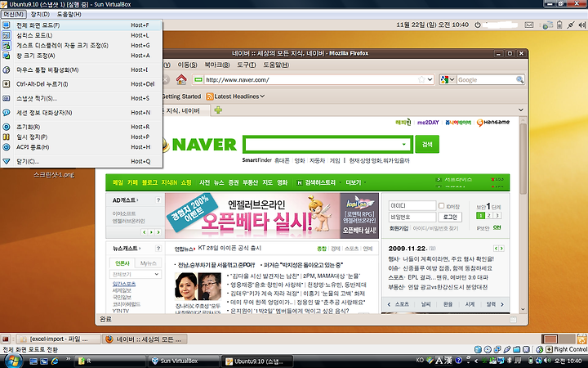This screenshot has height=368, width=588.
Task: Go to Naver 메일 in green bar
Action: pyautogui.click(x=118, y=182)
